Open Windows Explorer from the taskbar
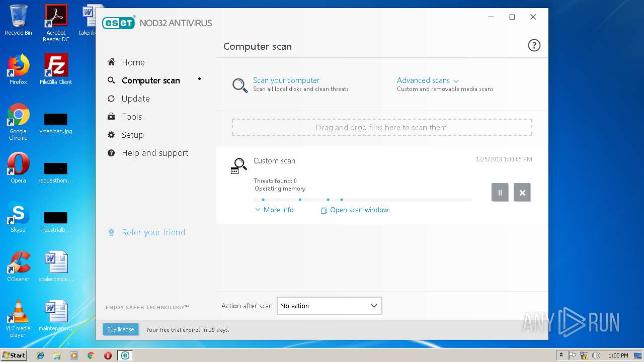Image resolution: width=644 pixels, height=362 pixels. tap(57, 355)
